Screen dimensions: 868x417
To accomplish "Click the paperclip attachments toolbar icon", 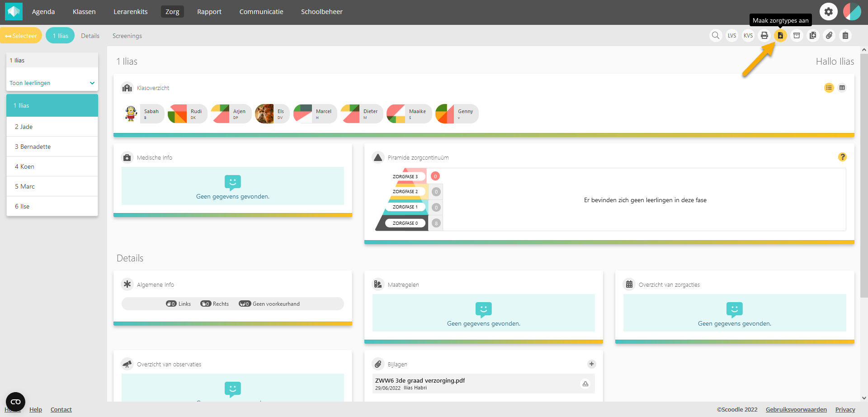I will (829, 36).
